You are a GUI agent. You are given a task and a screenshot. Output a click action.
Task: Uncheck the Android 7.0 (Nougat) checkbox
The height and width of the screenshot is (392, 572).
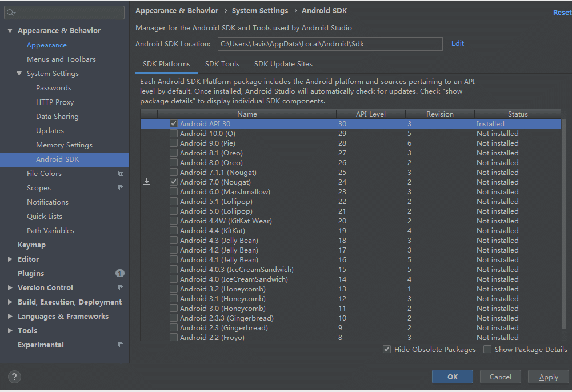[174, 182]
